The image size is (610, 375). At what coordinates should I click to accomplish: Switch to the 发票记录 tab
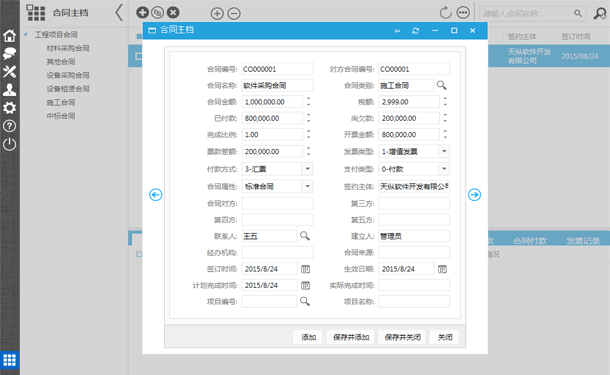(583, 241)
